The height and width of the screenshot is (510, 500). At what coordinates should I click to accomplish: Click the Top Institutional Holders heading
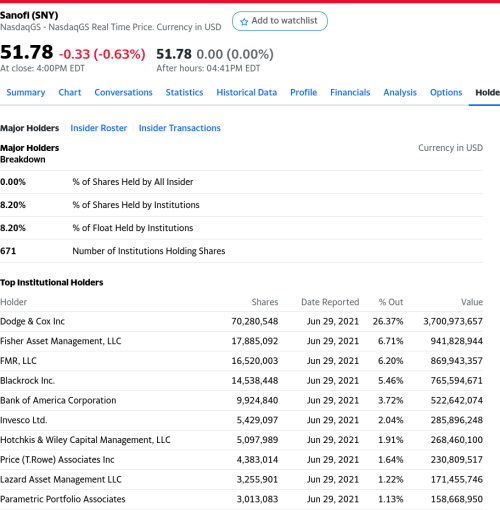pyautogui.click(x=52, y=282)
